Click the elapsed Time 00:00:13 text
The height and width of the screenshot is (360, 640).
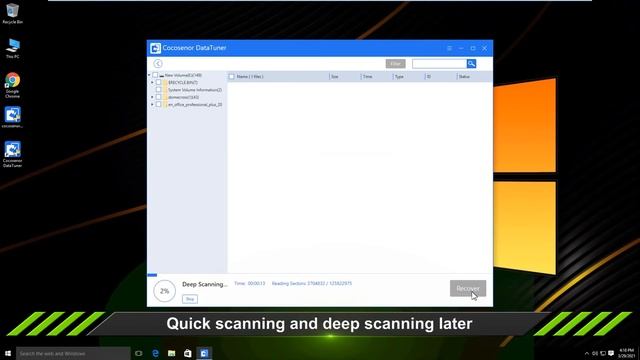(x=249, y=283)
